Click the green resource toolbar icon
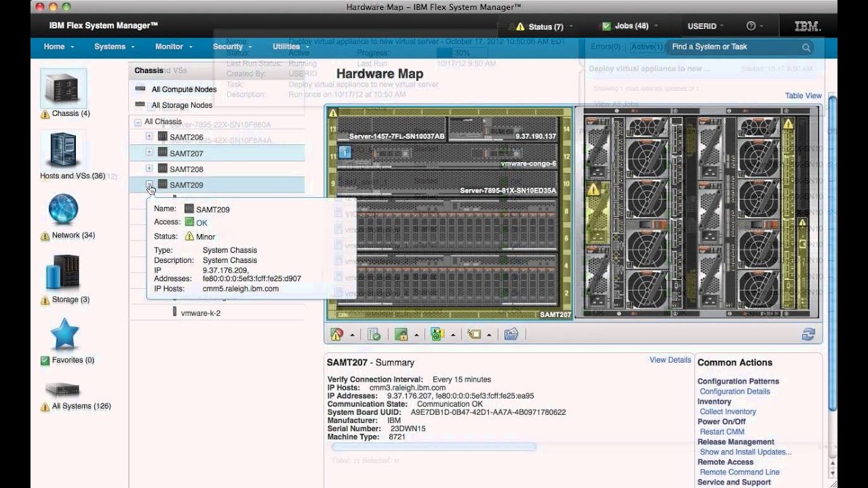Image resolution: width=868 pixels, height=488 pixels. [x=437, y=334]
